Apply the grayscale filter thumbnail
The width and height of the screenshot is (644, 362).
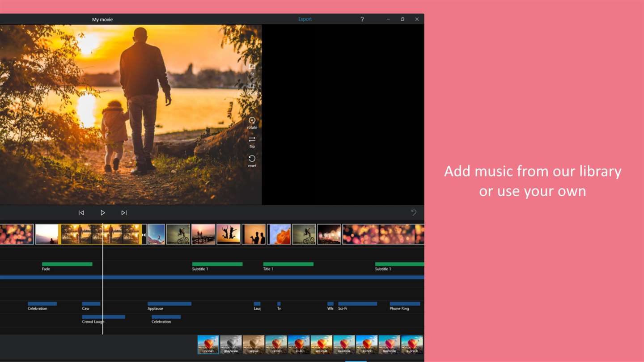[x=231, y=345]
